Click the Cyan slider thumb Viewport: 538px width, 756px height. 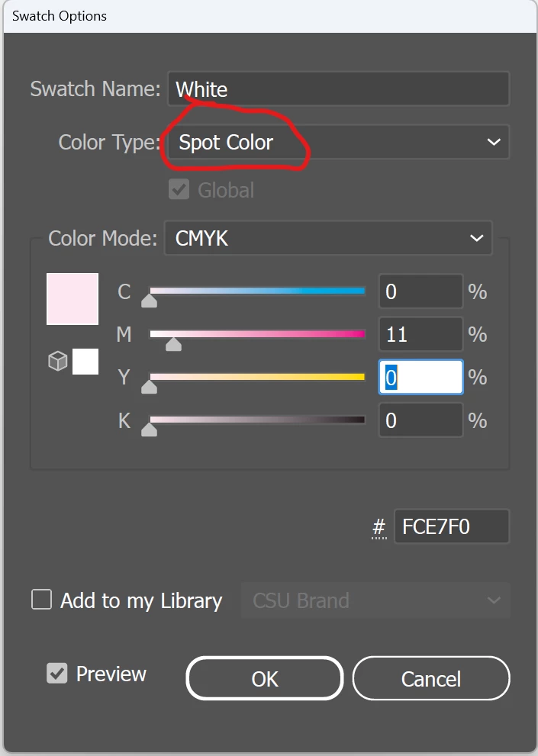coord(150,301)
